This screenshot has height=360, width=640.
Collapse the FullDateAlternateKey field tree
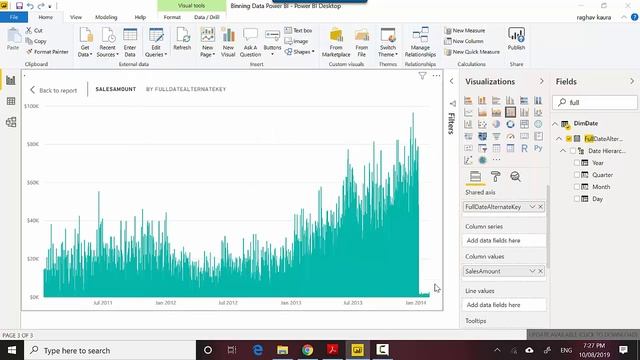pos(559,139)
